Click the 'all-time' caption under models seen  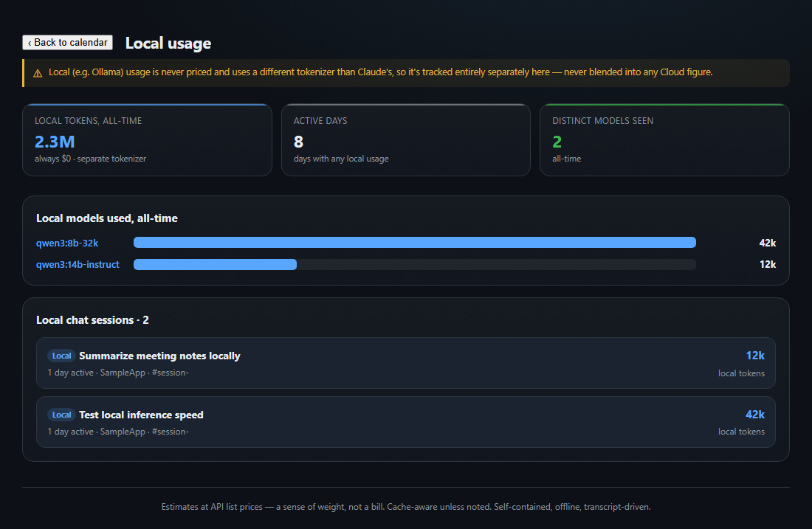[566, 159]
